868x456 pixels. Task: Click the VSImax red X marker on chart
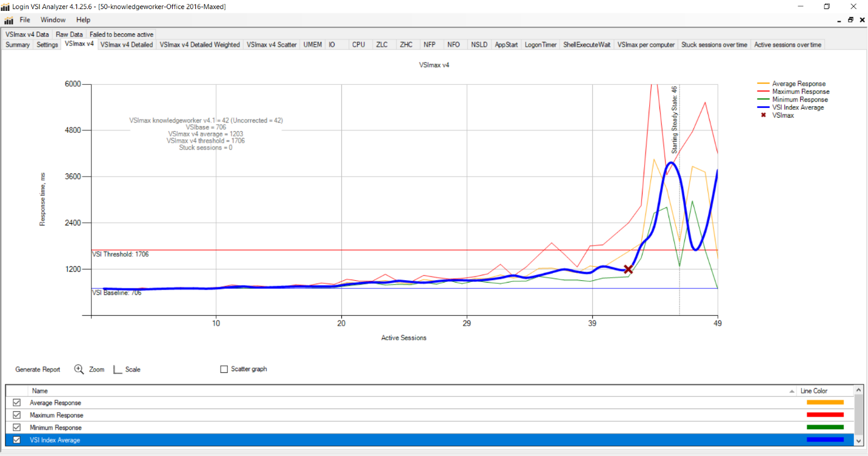tap(628, 269)
